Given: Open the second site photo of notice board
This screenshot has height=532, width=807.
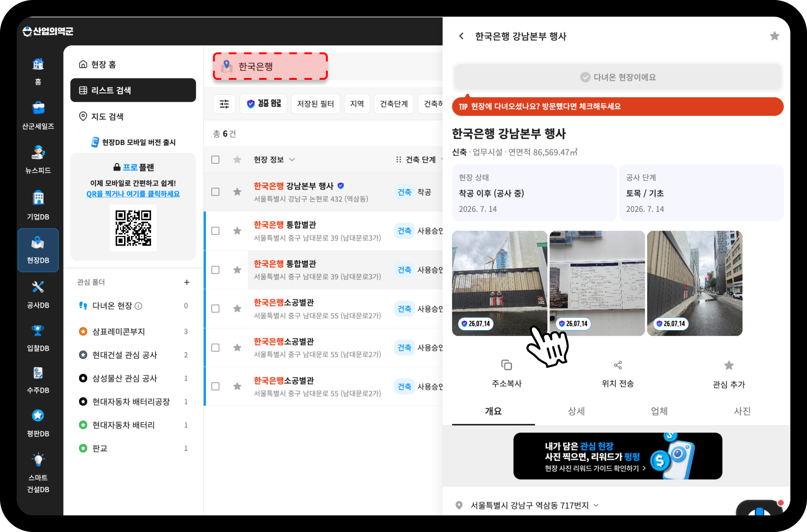Looking at the screenshot, I should 597,283.
